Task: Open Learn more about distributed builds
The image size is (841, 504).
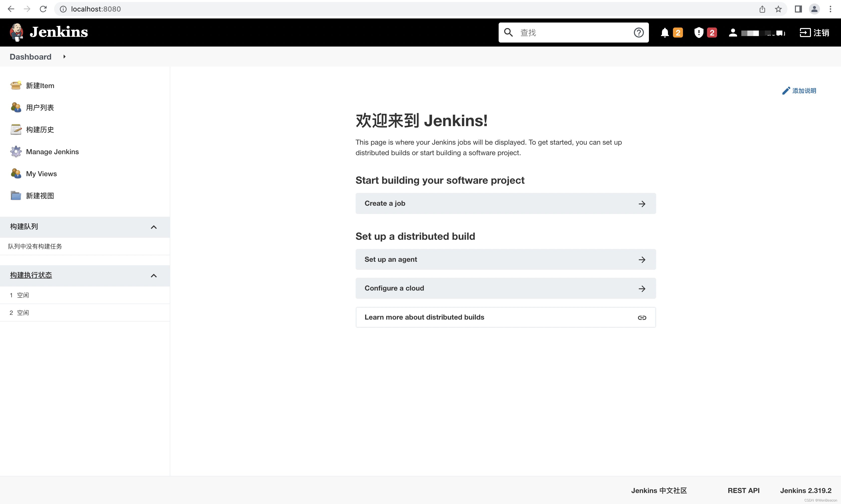Action: click(505, 317)
